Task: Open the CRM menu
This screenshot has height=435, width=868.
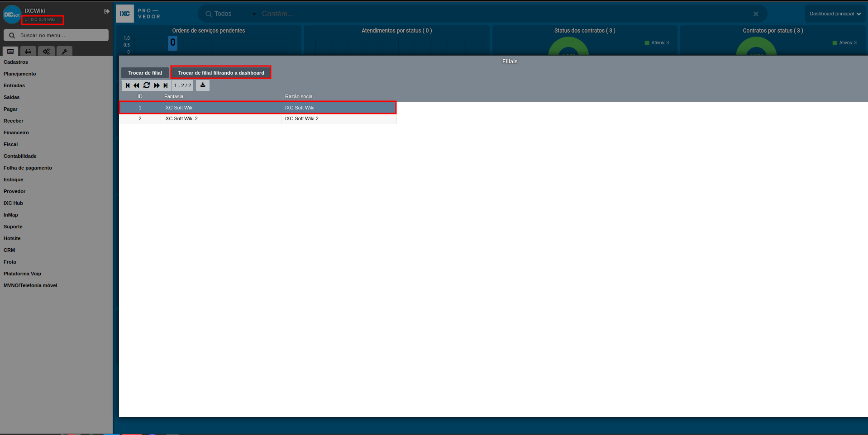Action: (x=10, y=250)
